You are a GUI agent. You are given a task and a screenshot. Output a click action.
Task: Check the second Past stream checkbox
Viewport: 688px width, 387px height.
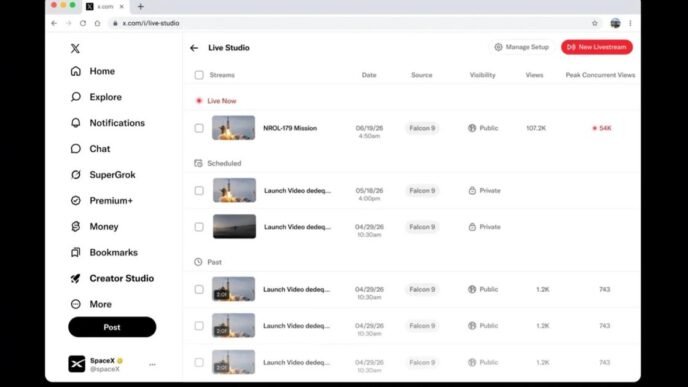click(x=199, y=326)
